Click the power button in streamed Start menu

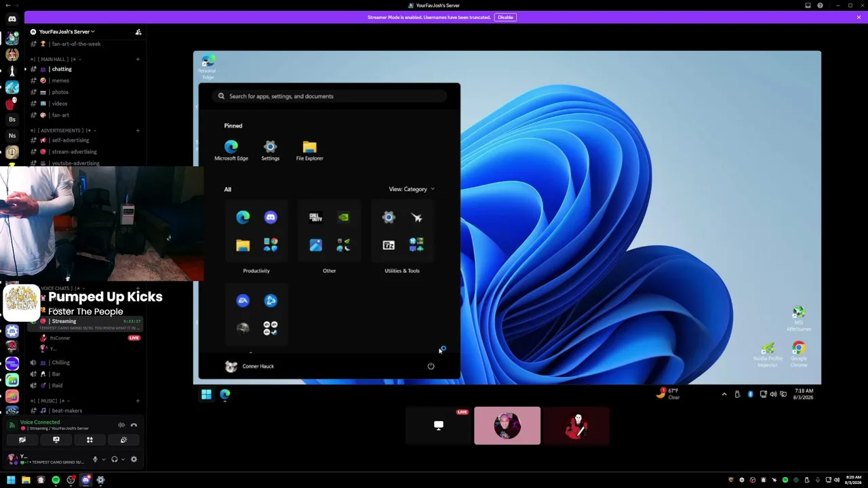[x=431, y=367]
